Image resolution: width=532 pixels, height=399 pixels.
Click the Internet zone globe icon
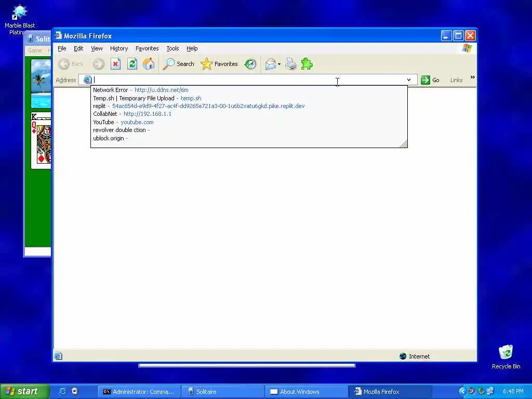pyautogui.click(x=403, y=356)
